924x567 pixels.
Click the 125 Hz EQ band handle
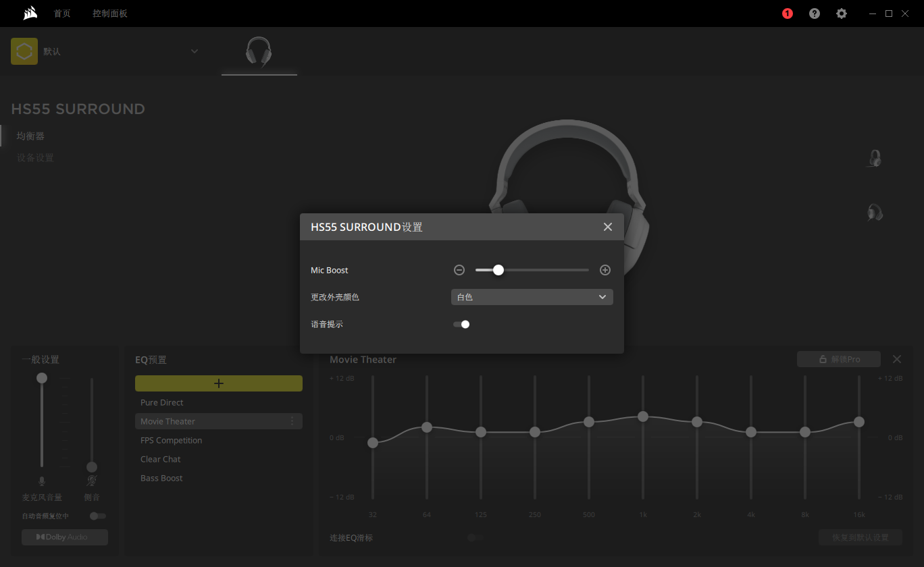pos(481,432)
